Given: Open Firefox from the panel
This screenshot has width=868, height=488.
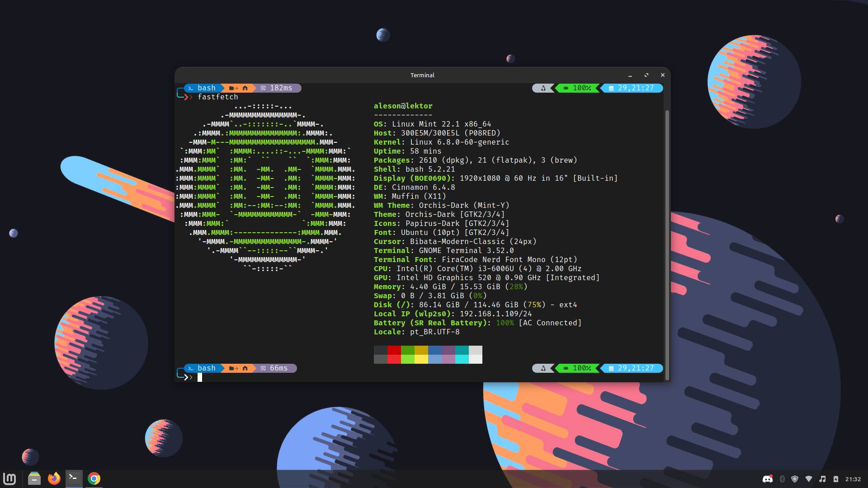Looking at the screenshot, I should coord(54,479).
